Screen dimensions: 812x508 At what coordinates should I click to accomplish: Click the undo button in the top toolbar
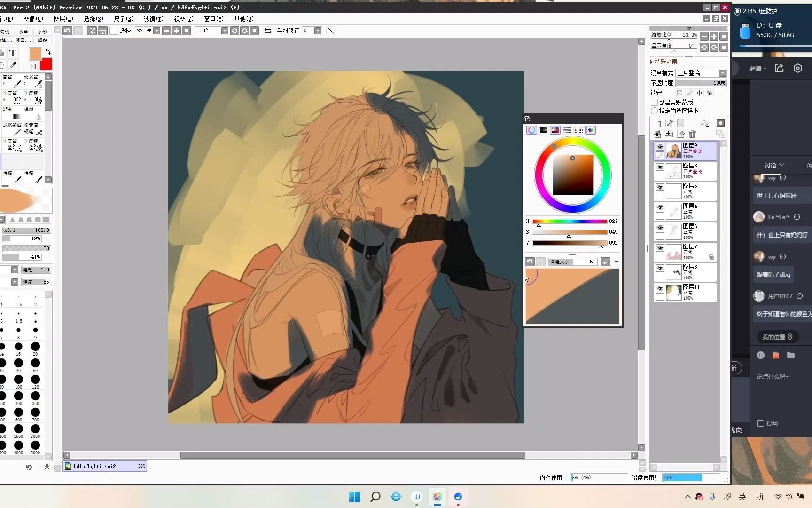(67, 31)
